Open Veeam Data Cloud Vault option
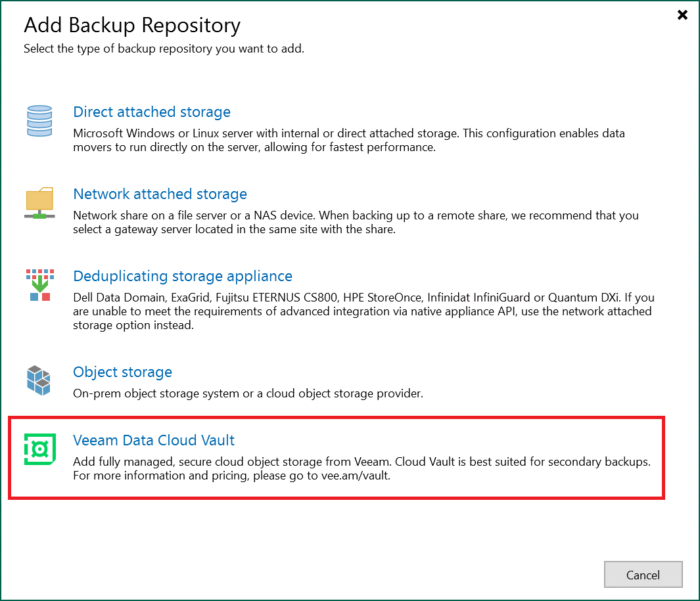This screenshot has width=700, height=601. pyautogui.click(x=154, y=440)
